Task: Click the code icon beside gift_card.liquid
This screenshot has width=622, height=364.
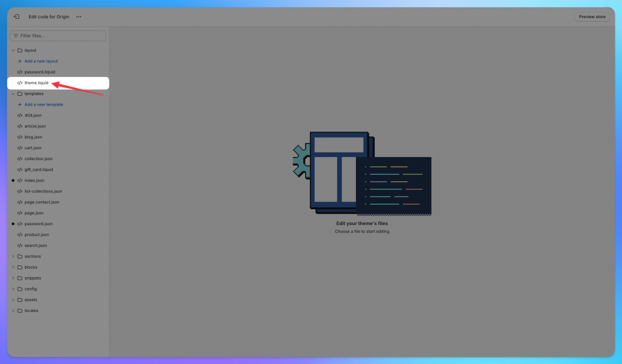Action: tap(19, 169)
